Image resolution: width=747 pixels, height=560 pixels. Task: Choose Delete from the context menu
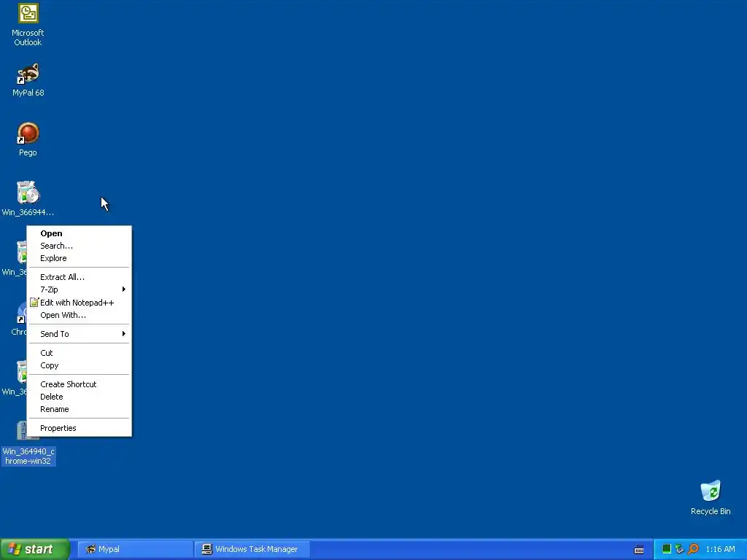[x=80, y=397]
